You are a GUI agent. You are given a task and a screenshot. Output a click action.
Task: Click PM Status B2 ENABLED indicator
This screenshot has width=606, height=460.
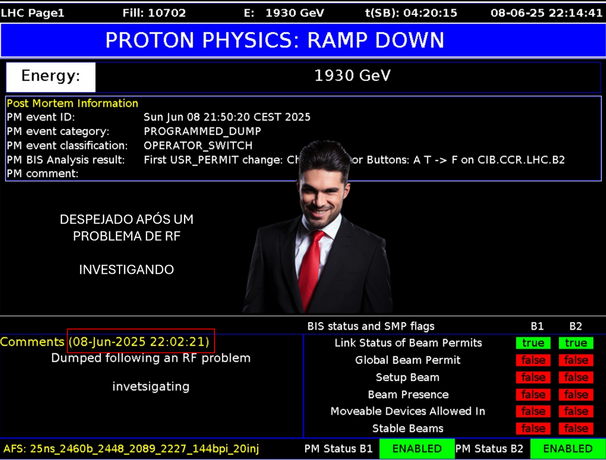click(x=568, y=449)
